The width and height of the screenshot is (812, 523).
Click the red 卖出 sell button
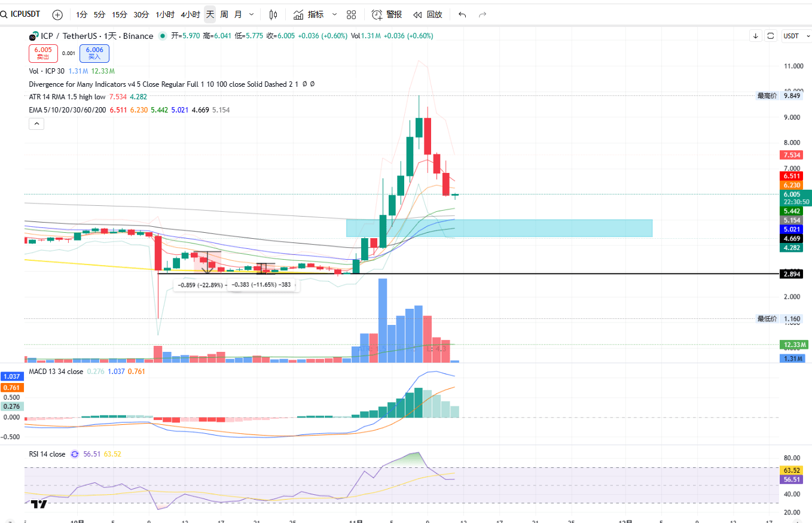coord(43,53)
